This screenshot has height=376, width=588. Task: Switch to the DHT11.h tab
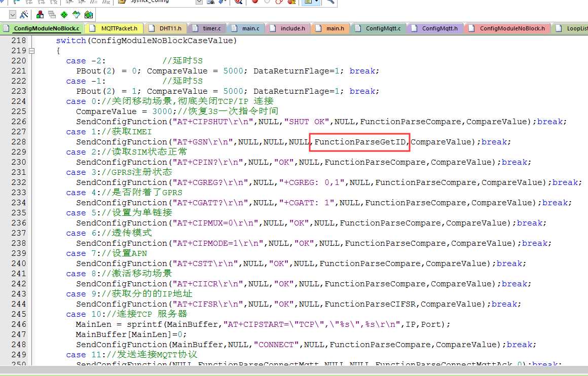pyautogui.click(x=166, y=28)
